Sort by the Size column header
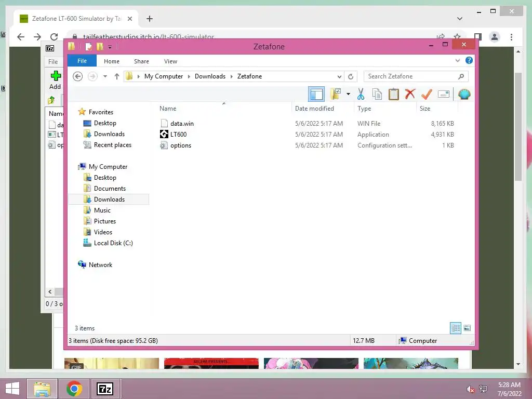Screen dimensions: 532x399 [x=425, y=109]
